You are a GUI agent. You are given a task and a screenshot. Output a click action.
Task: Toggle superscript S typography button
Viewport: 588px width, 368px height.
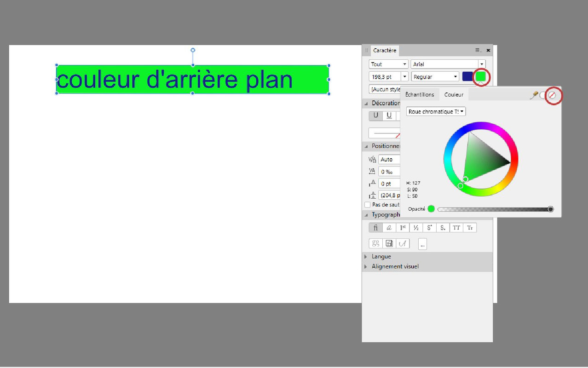429,228
